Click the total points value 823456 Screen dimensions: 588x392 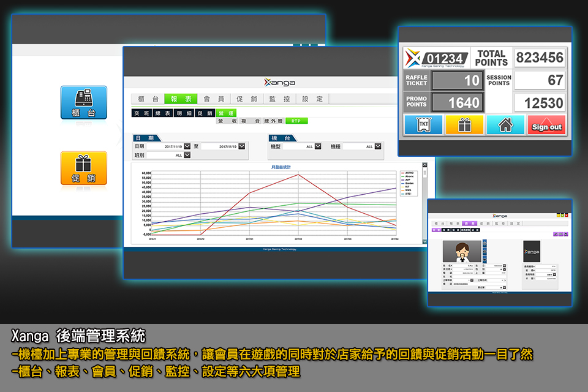point(540,58)
